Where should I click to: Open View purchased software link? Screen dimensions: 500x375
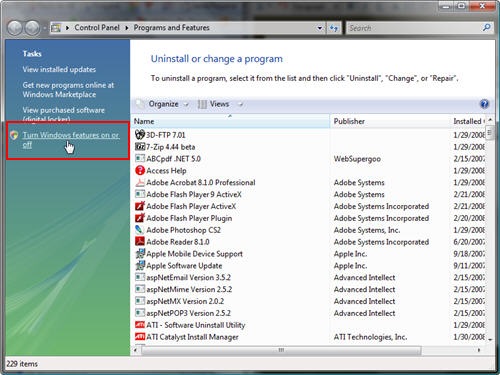tap(63, 114)
